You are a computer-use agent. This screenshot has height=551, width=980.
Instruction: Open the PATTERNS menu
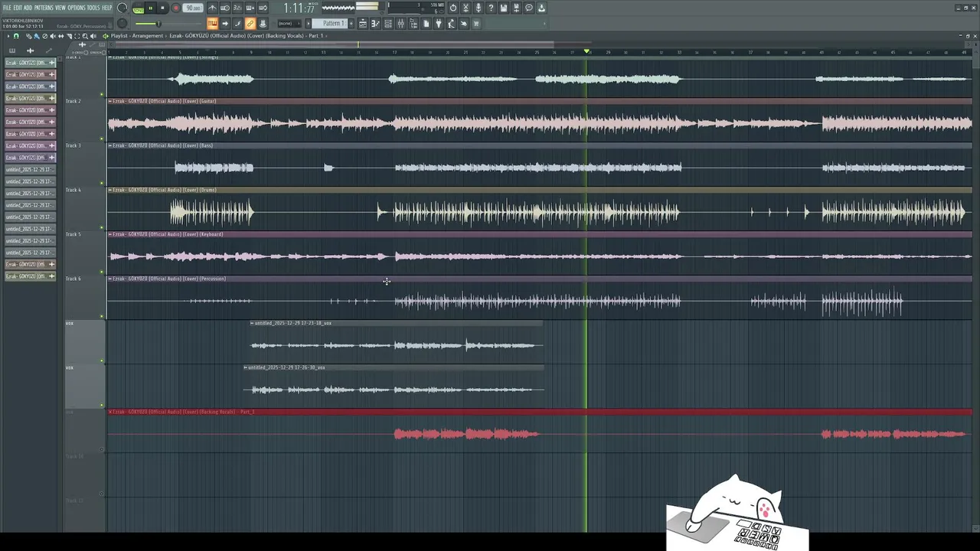pyautogui.click(x=44, y=8)
